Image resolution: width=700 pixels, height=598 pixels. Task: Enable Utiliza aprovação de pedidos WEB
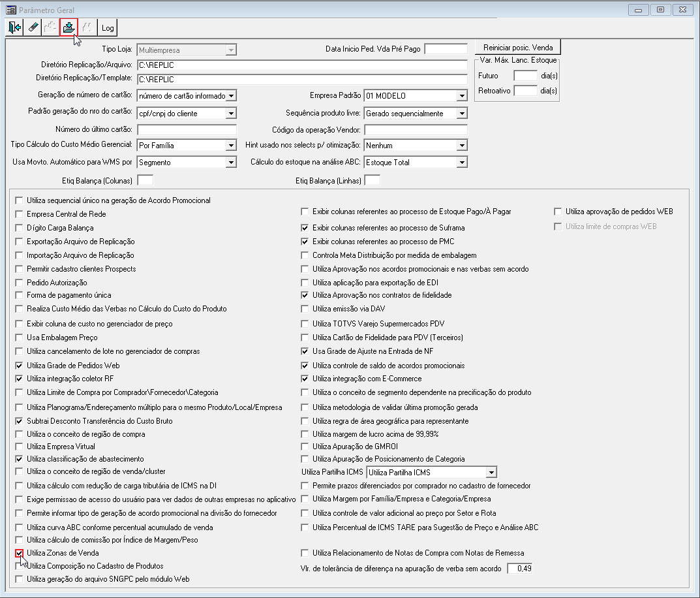(x=558, y=212)
